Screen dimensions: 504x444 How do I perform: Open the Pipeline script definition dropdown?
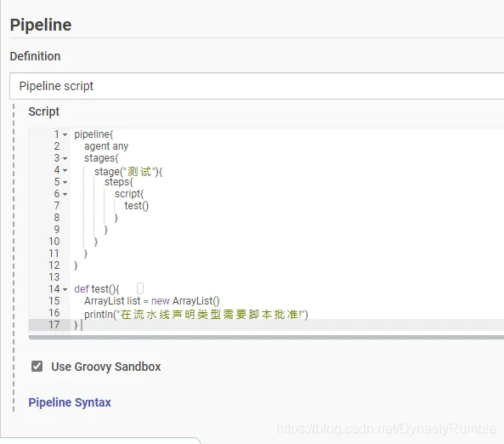(257, 86)
